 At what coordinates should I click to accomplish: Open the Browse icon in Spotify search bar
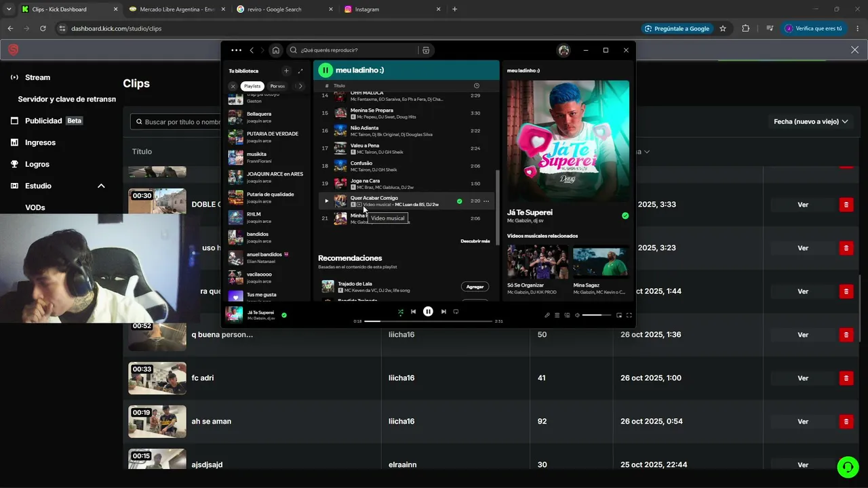[426, 50]
